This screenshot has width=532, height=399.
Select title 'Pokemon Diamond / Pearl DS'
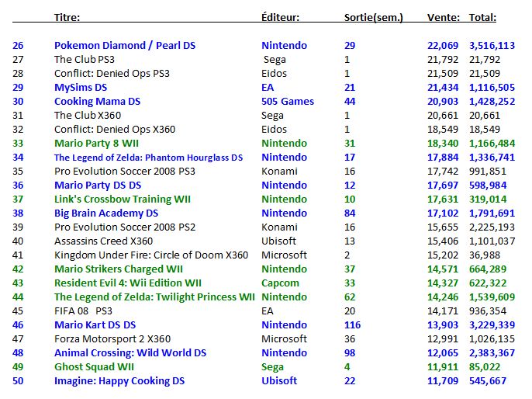(x=125, y=46)
